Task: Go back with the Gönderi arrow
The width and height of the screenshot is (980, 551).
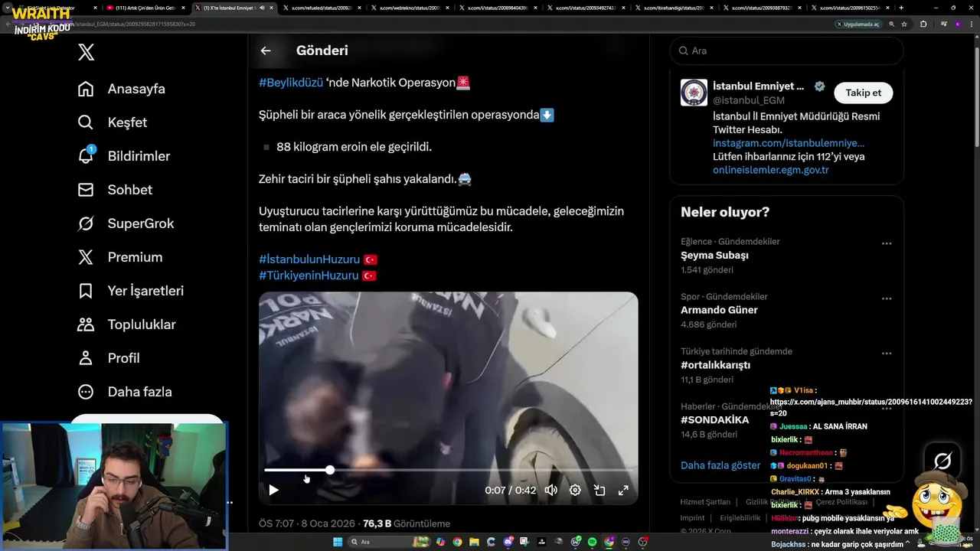Action: (266, 51)
